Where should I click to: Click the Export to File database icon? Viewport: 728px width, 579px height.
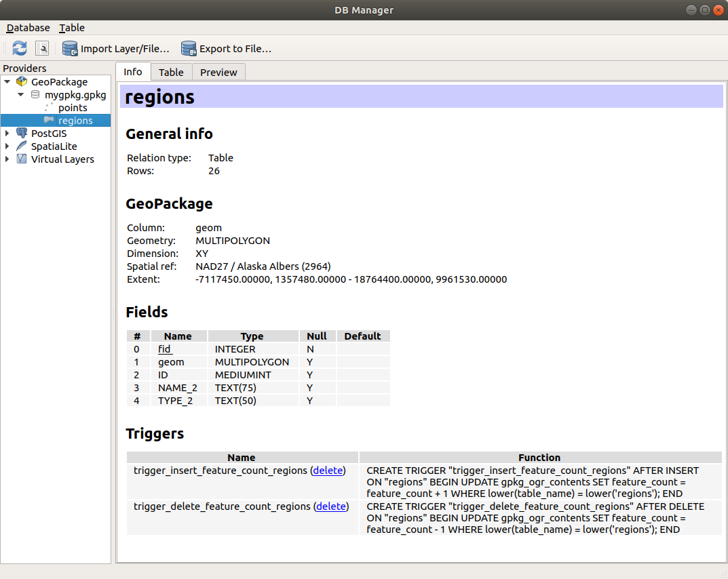[x=188, y=48]
